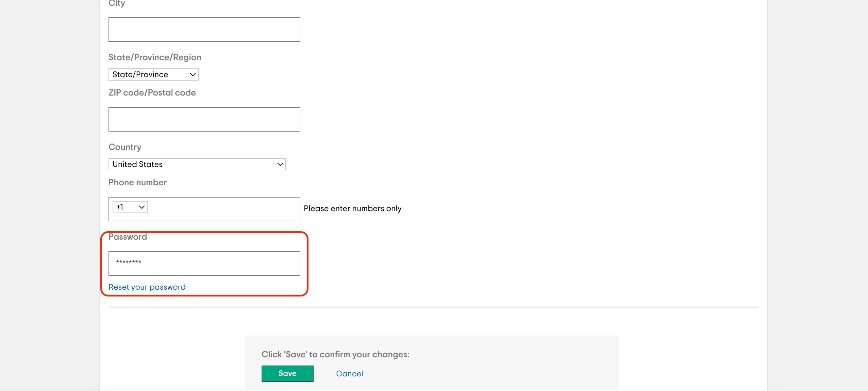Click into the phone number input area
The height and width of the screenshot is (391, 868).
(x=223, y=209)
